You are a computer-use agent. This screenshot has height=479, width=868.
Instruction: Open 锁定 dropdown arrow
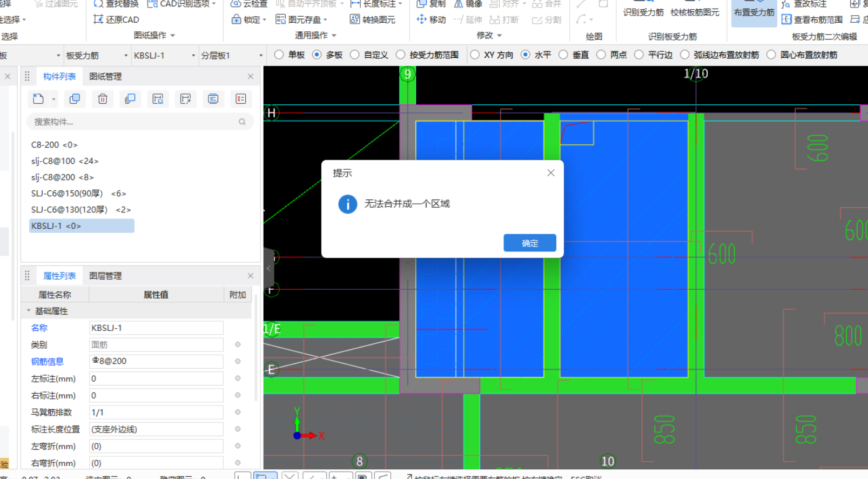pyautogui.click(x=264, y=20)
